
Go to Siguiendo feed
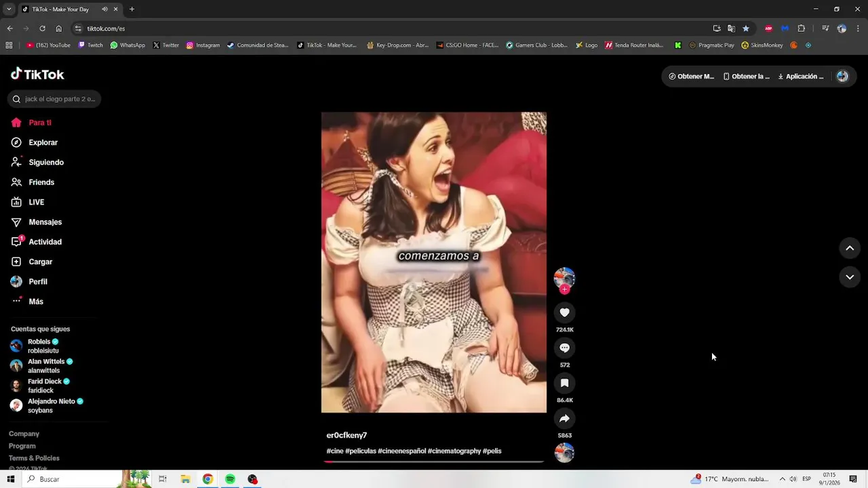[x=37, y=162]
